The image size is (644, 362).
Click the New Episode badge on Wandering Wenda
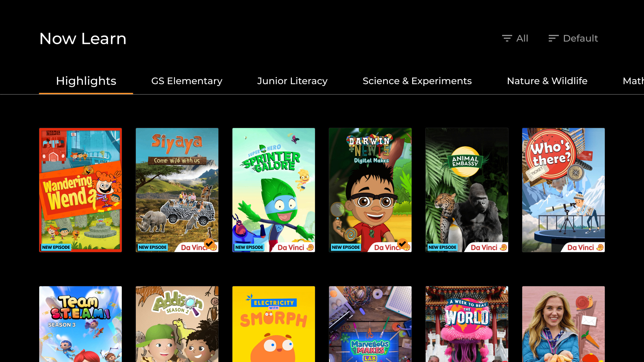point(56,247)
